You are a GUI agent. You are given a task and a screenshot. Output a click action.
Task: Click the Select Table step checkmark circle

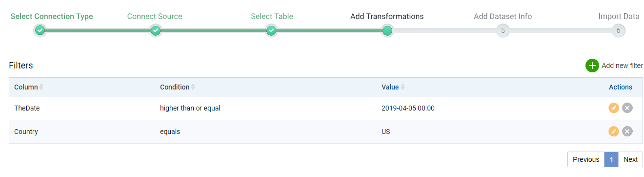pos(271,31)
